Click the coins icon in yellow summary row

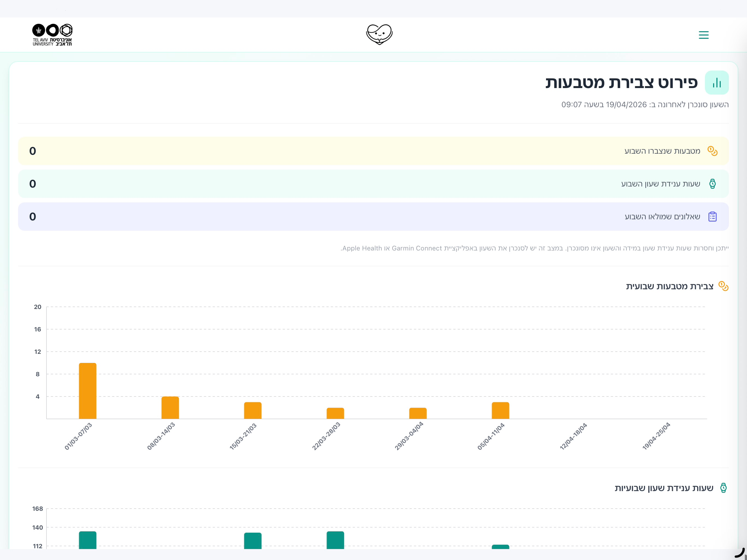coord(712,151)
